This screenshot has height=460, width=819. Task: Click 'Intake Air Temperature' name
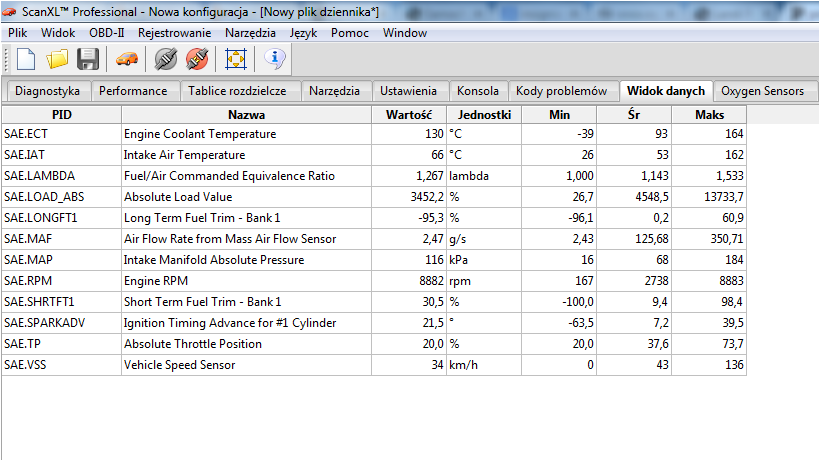point(184,155)
